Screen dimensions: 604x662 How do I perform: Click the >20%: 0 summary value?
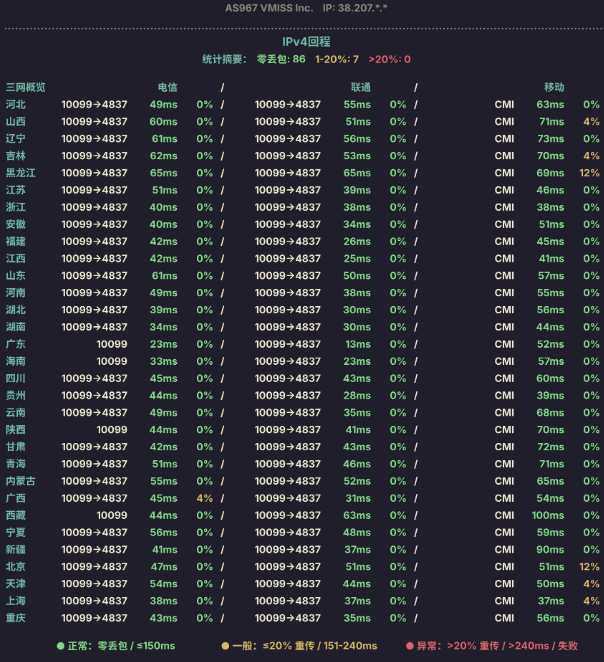pos(390,59)
